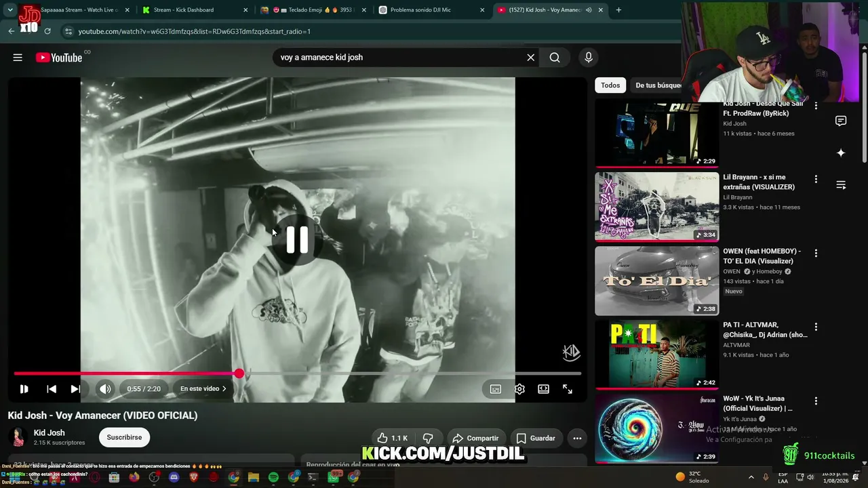Enter fullscreen on the video player

pos(568,389)
